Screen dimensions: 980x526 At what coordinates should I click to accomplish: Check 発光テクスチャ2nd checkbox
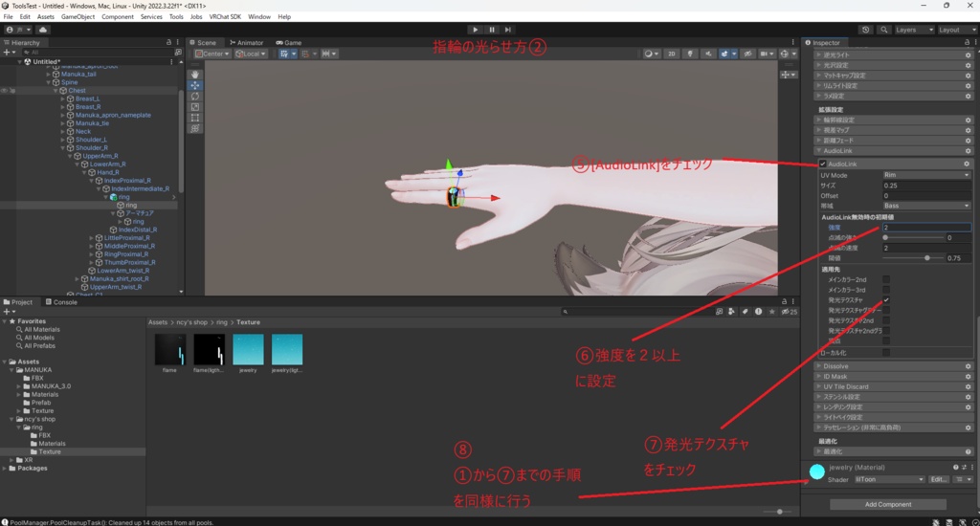pyautogui.click(x=885, y=320)
